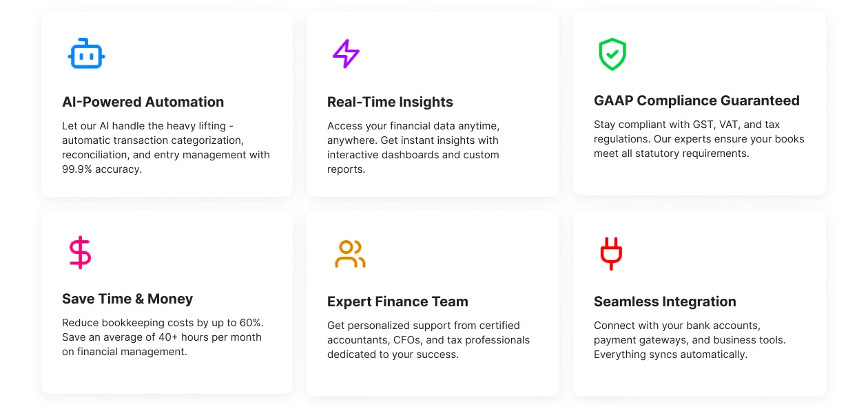The width and height of the screenshot is (868, 413).
Task: Select the Real-Time Insights heading
Action: pos(390,102)
